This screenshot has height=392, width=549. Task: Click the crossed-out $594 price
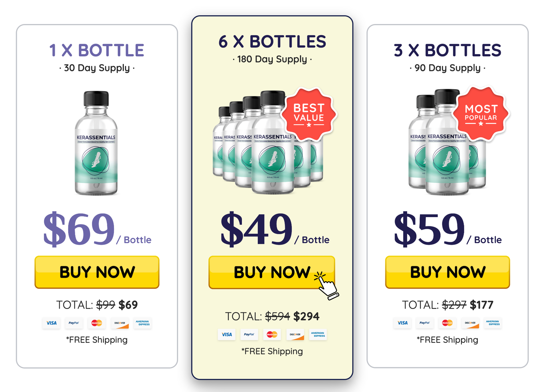[x=277, y=316]
